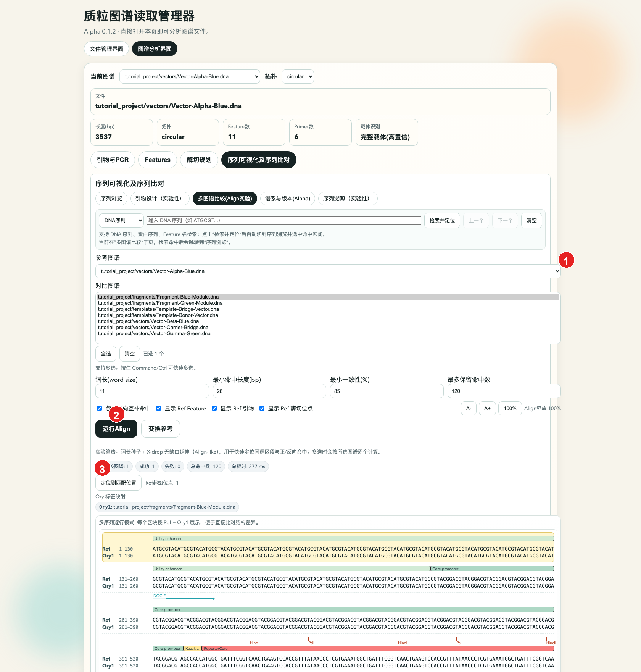Click 全选 to select all comparison maps

point(106,354)
